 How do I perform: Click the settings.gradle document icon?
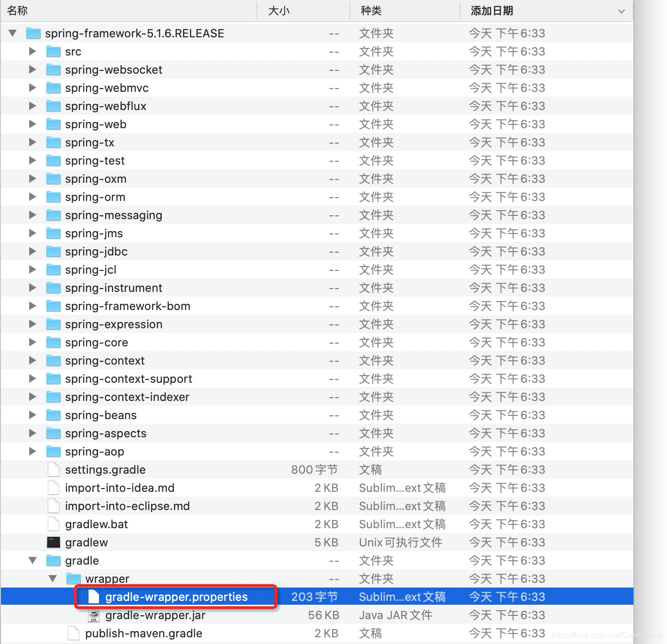click(x=54, y=469)
